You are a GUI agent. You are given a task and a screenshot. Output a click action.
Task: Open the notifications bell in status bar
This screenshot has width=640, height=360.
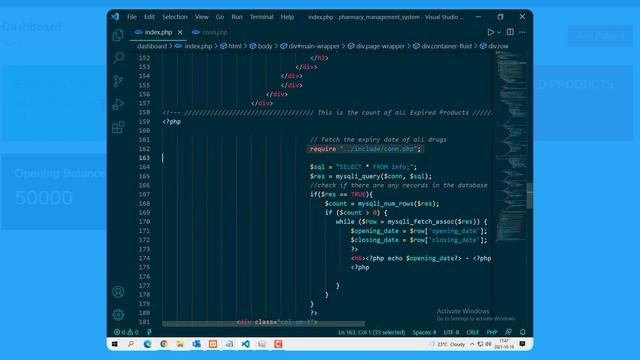523,332
